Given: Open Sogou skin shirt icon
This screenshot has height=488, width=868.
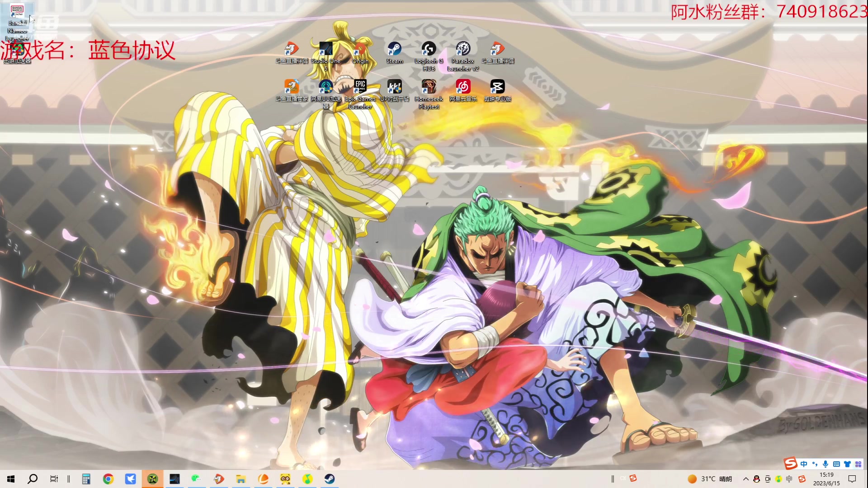Looking at the screenshot, I should [847, 464].
